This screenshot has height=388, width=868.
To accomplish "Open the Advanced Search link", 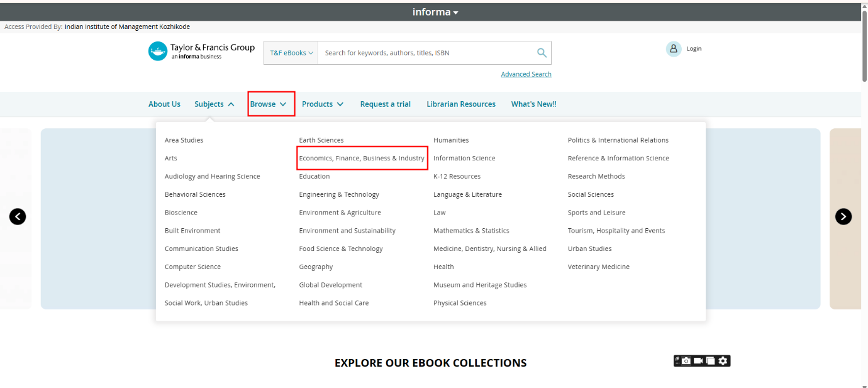I will 526,74.
